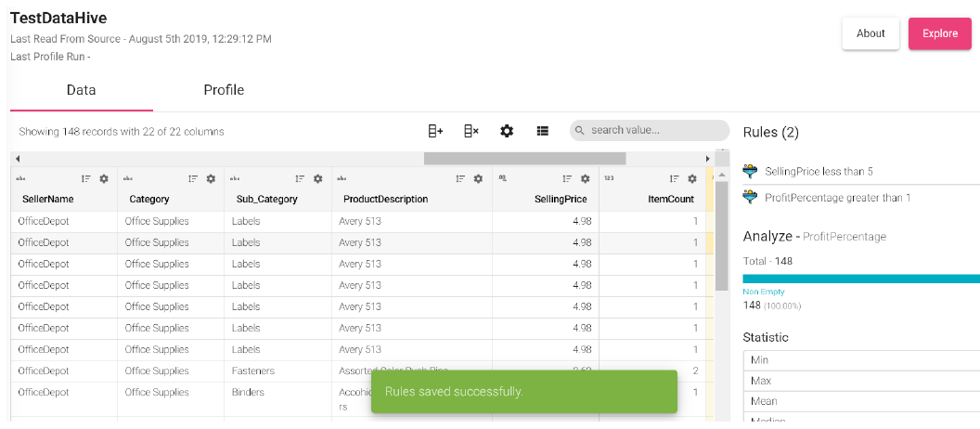Open settings gear for ProductDescription column
Viewport: 980px width, 429px height.
click(478, 178)
